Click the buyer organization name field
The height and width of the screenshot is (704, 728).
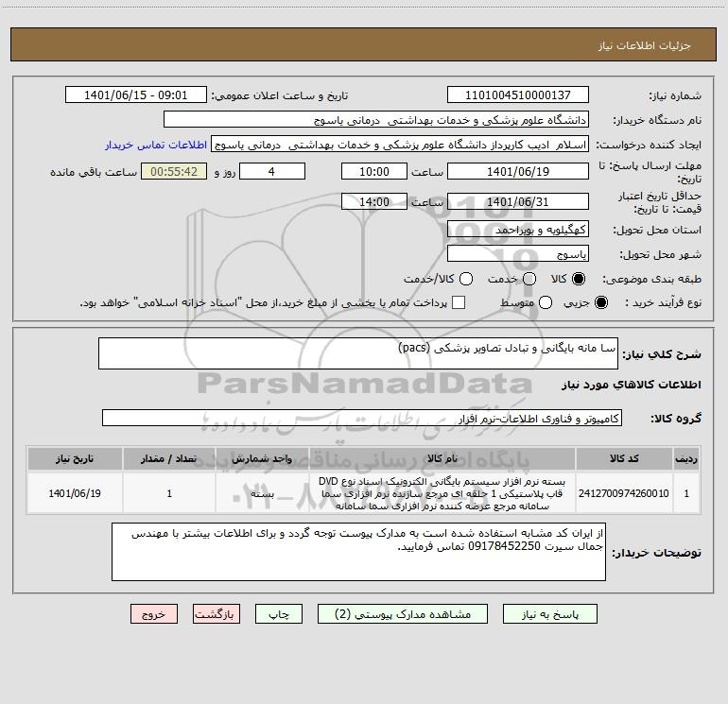point(376,119)
